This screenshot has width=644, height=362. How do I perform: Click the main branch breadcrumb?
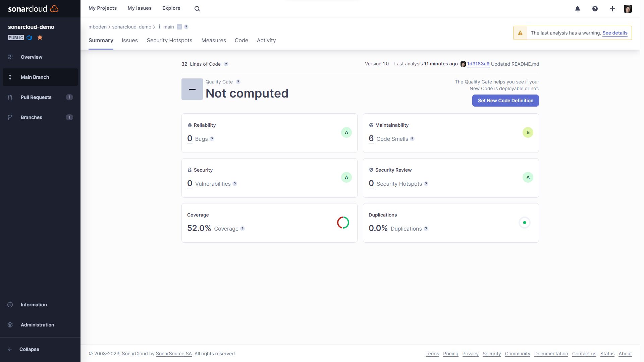(x=168, y=27)
